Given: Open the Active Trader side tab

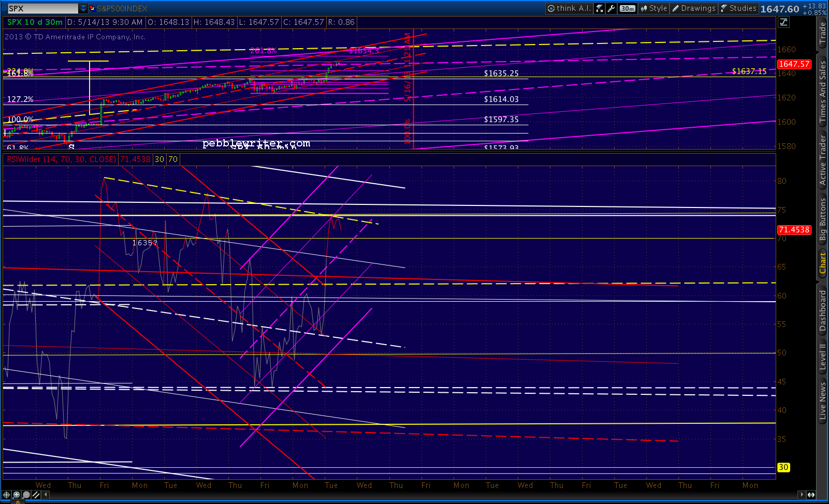Looking at the screenshot, I should [x=822, y=160].
